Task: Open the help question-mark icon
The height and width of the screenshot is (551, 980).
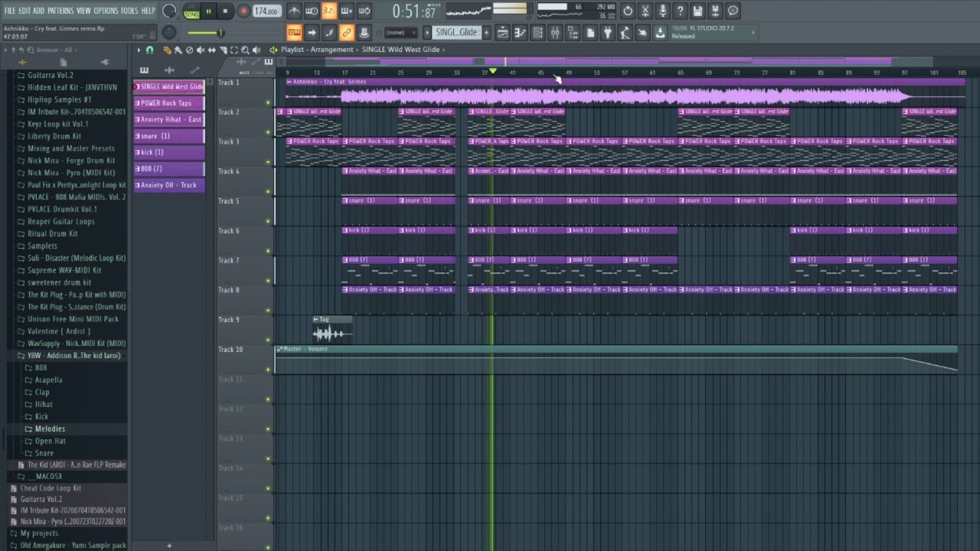Action: 681,11
